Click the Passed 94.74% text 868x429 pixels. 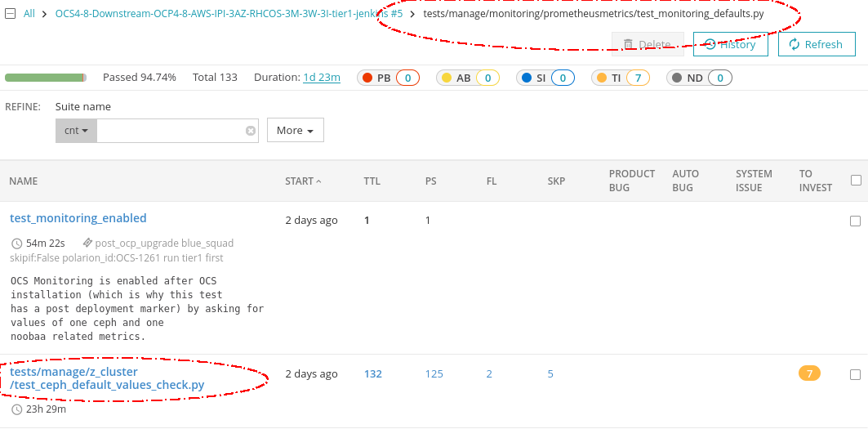coord(140,78)
